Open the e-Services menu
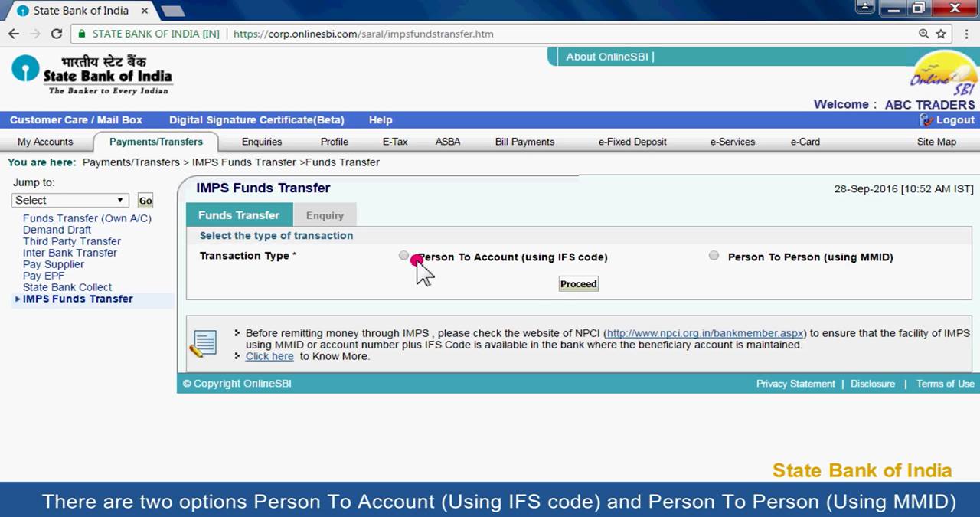Image resolution: width=980 pixels, height=517 pixels. 733,142
